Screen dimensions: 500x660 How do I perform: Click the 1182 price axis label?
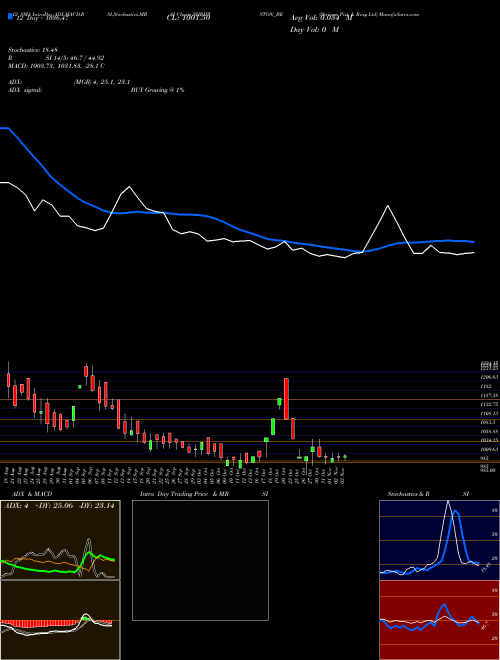pos(485,386)
